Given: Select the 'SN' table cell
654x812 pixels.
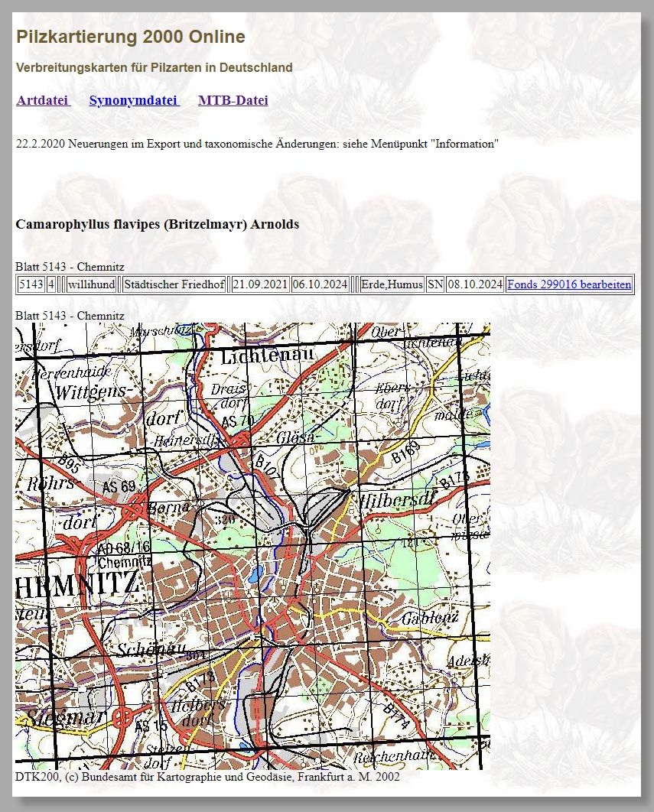Looking at the screenshot, I should click(435, 284).
